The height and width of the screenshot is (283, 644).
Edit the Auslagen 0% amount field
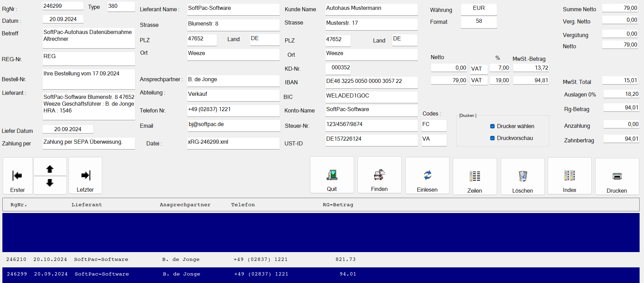[621, 94]
